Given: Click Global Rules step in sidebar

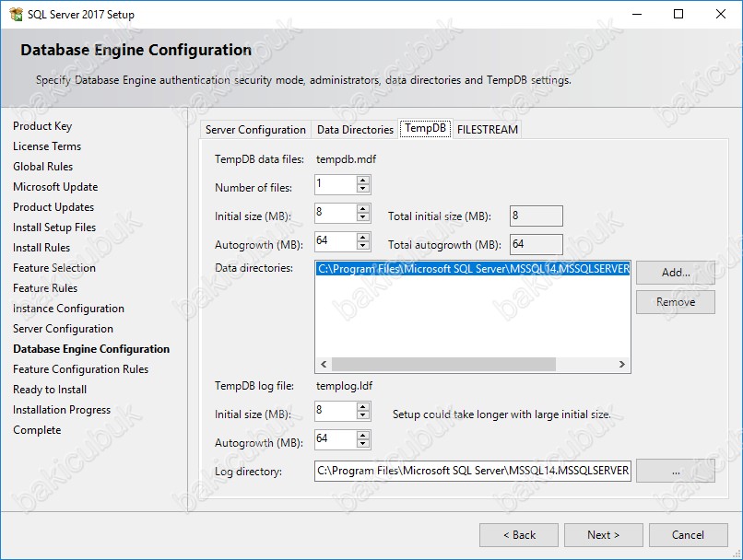Looking at the screenshot, I should 43,167.
